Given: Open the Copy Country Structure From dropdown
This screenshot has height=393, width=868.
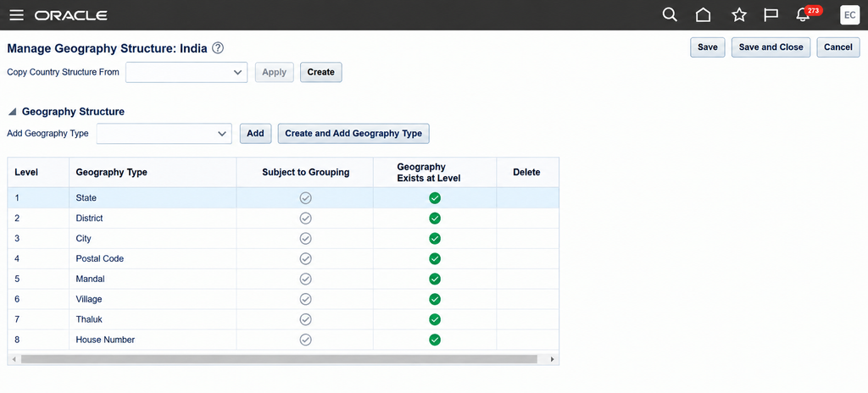Looking at the screenshot, I should tap(186, 72).
